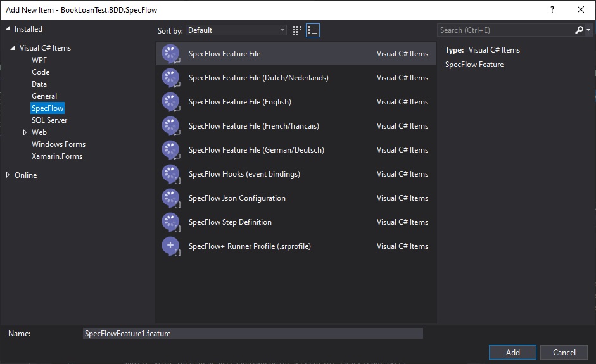Screen dimensions: 596x364
Task: Open the search options dropdown arrow
Action: click(588, 30)
